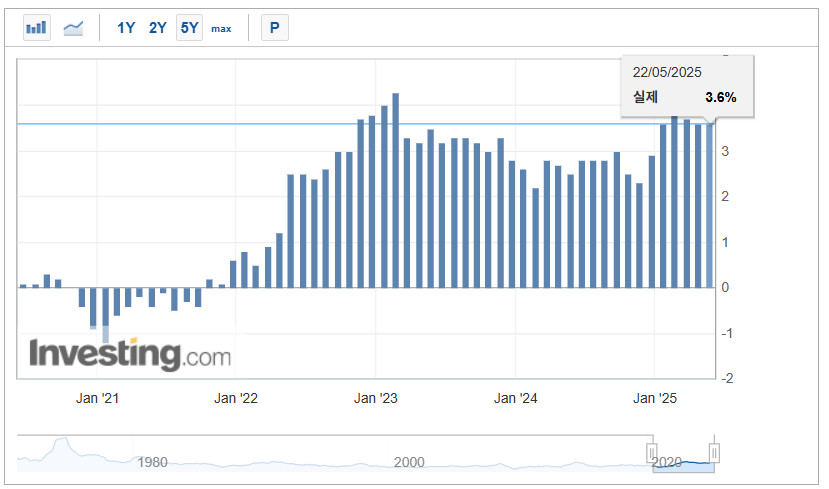The image size is (829, 489).
Task: Click the tallest bar after Jan '23
Action: point(395,190)
